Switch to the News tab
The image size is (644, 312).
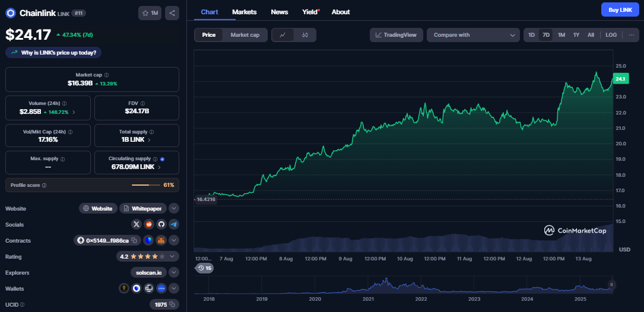tap(280, 12)
